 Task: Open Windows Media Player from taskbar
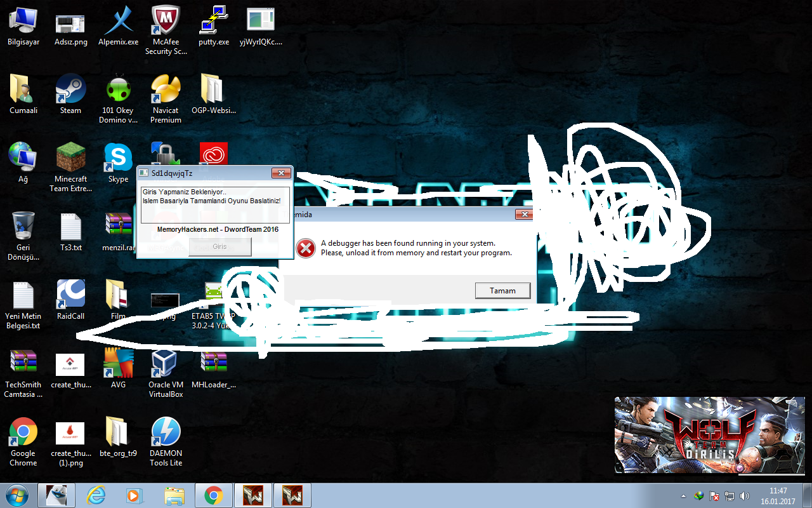coord(134,495)
